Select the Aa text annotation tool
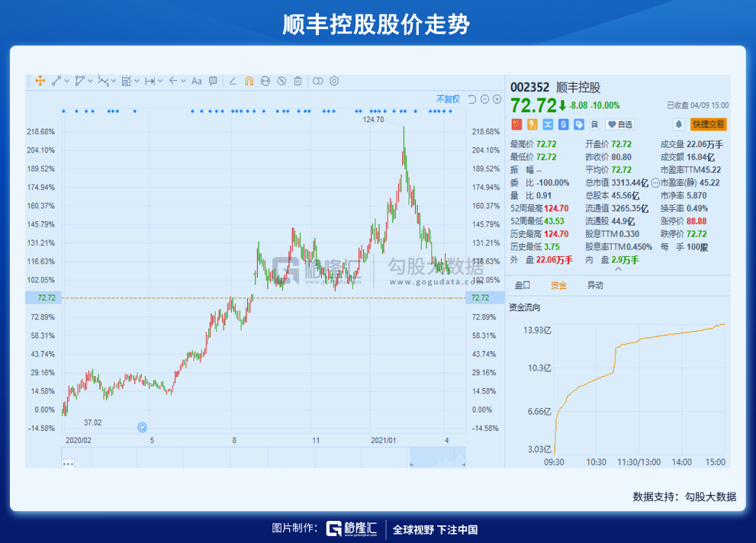This screenshot has width=756, height=543. pos(196,81)
